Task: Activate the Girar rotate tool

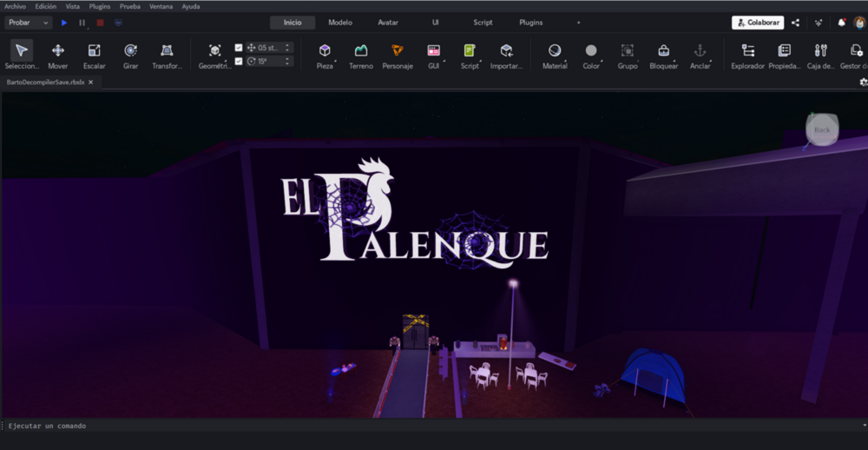Action: click(131, 50)
